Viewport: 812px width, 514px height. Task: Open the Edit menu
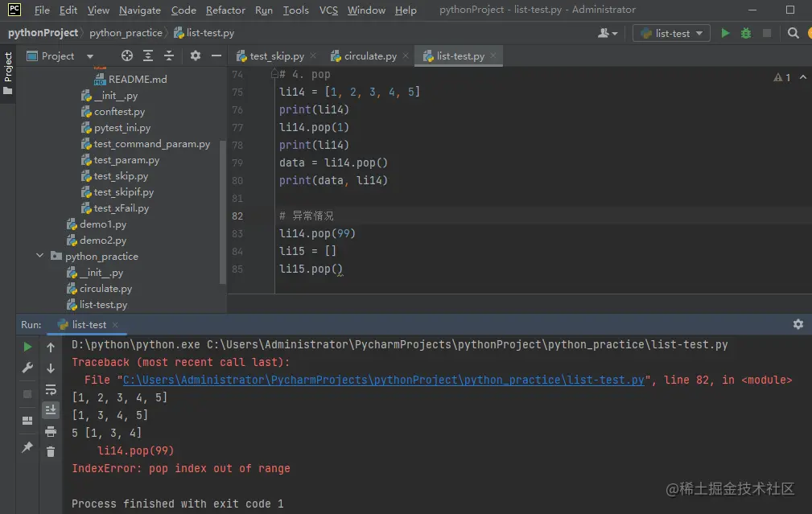click(x=68, y=10)
